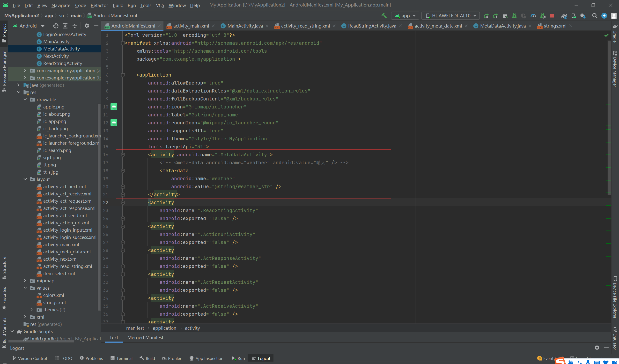619x364 pixels.
Task: Open the app run configuration dropdown
Action: tap(405, 16)
